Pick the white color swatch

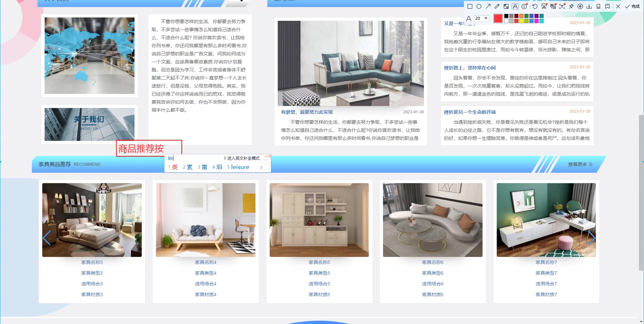tap(506, 21)
